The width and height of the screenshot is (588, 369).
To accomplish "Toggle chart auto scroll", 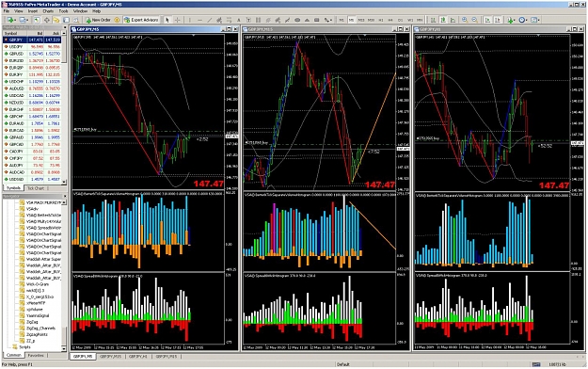I will (487, 20).
